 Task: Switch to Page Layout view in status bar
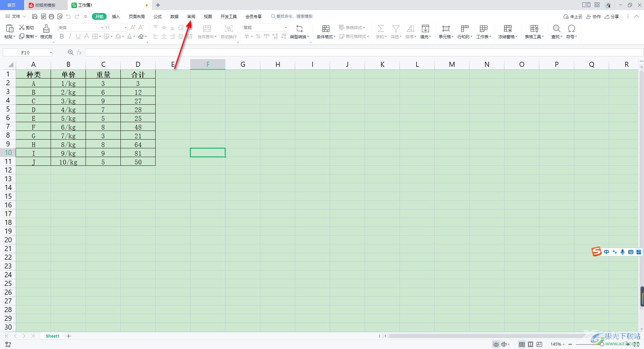(531, 344)
